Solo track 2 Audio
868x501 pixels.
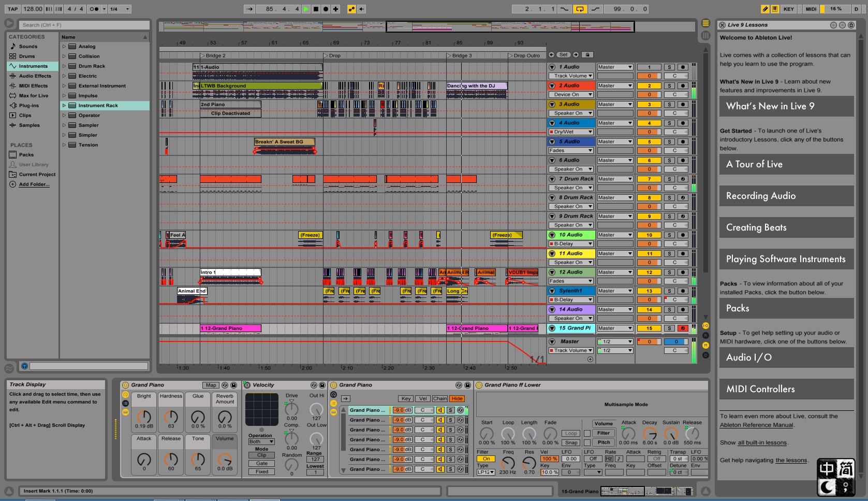669,86
